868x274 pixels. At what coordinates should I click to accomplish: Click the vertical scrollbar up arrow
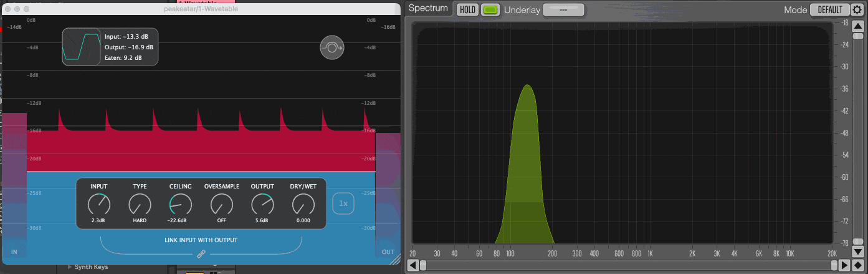point(859,25)
